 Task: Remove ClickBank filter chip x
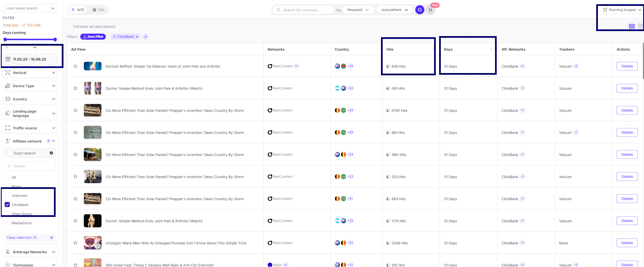(x=137, y=37)
